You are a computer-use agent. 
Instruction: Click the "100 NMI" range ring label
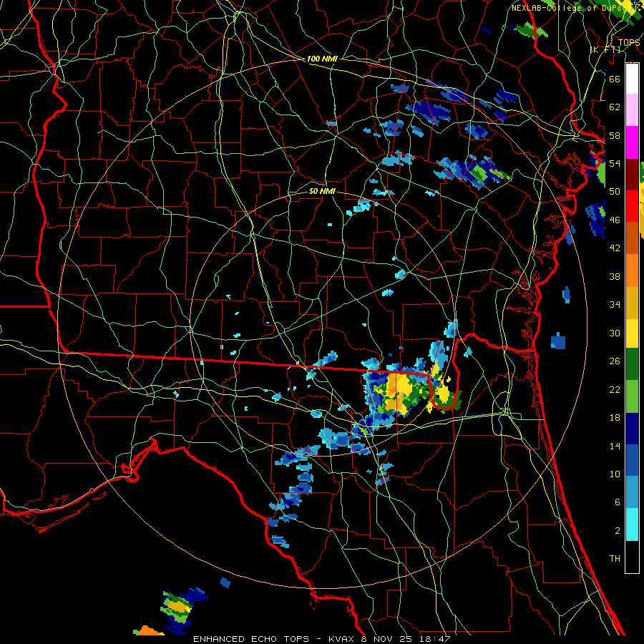point(322,59)
